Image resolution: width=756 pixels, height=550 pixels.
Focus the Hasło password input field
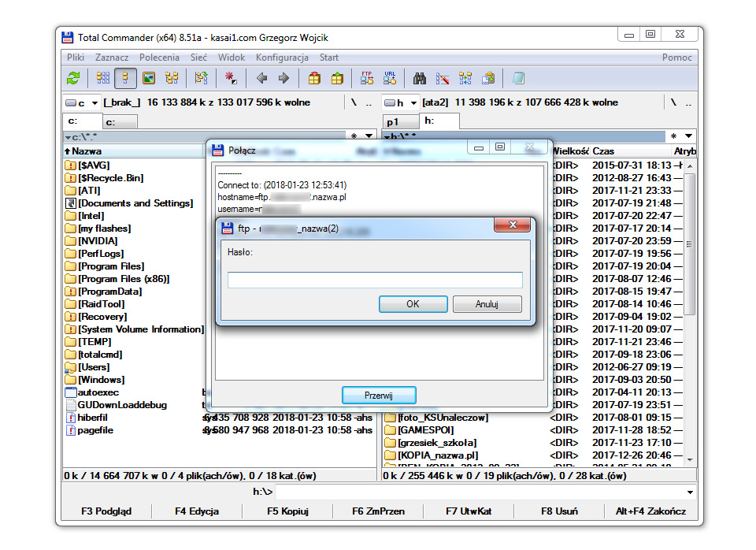pyautogui.click(x=375, y=280)
